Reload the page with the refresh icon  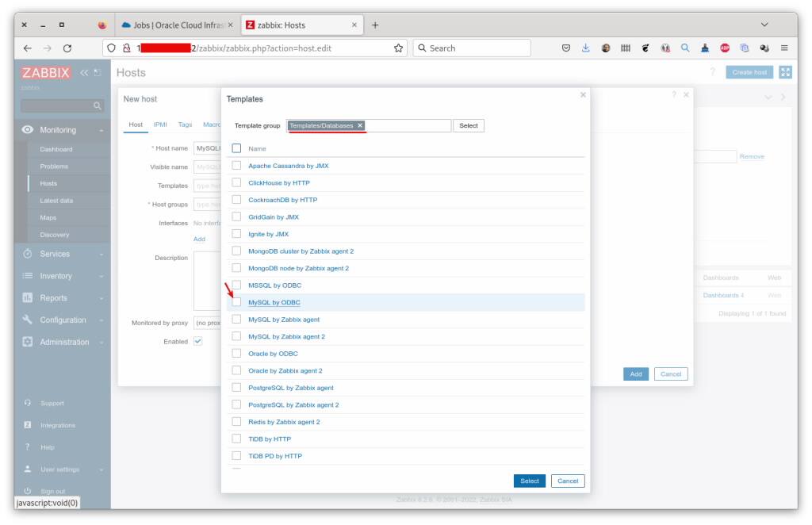pos(67,48)
